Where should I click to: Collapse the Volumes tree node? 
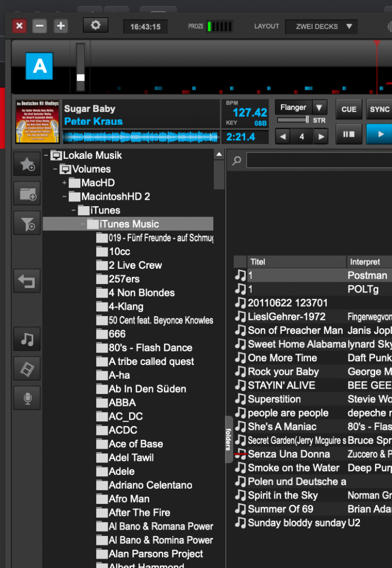click(x=55, y=169)
